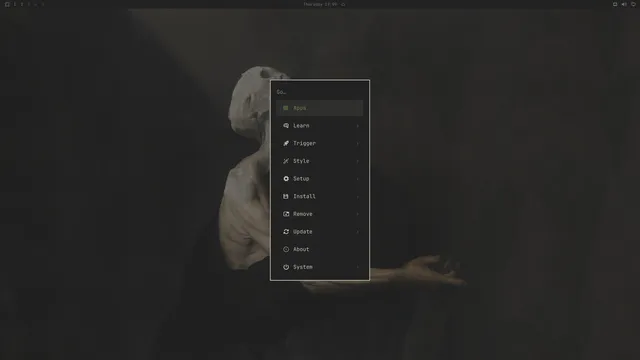Click the Trigger rocket icon
This screenshot has width=640, height=360.
coord(286,143)
